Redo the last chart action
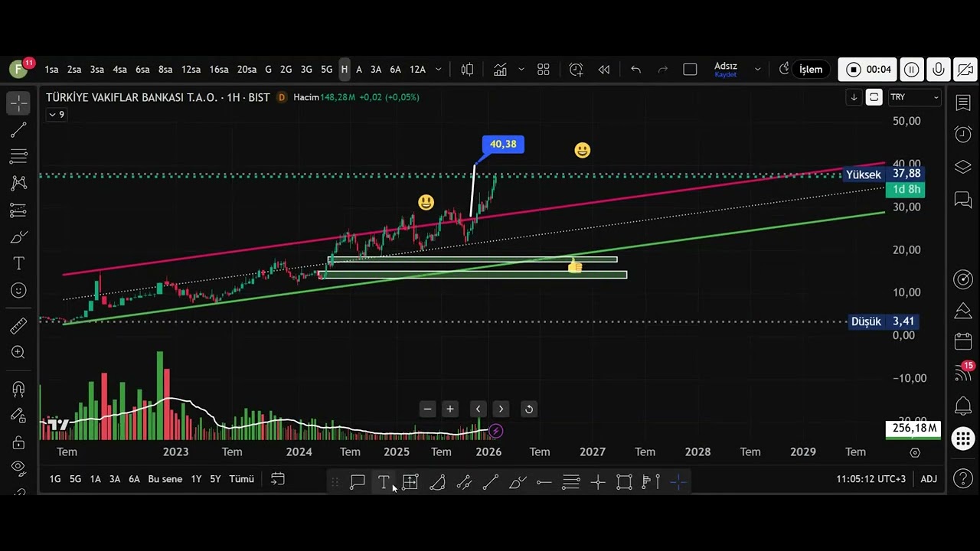 pos(663,70)
